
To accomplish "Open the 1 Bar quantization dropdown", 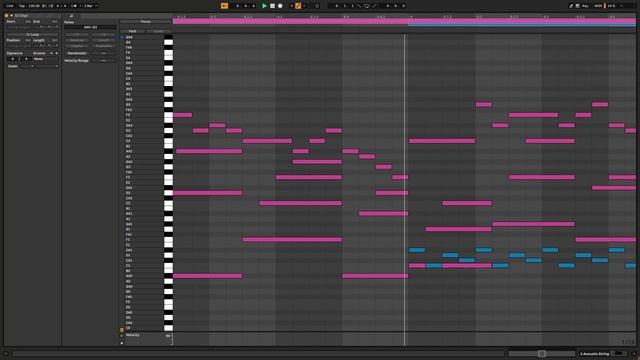I will pyautogui.click(x=91, y=6).
